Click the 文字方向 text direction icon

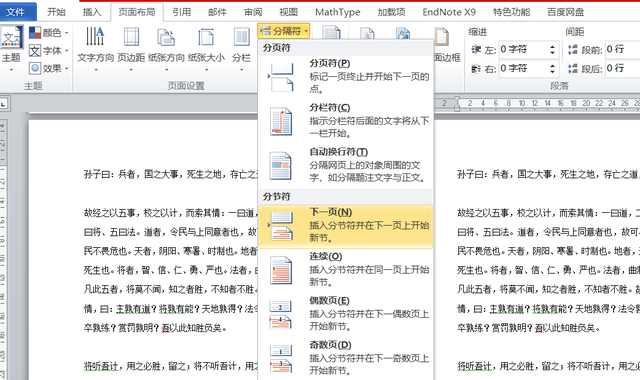pyautogui.click(x=95, y=36)
